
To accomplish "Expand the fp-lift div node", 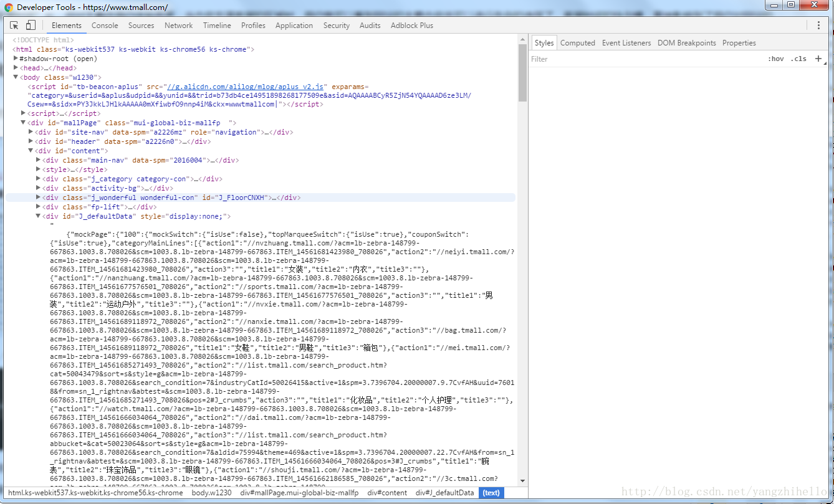I will (x=39, y=207).
